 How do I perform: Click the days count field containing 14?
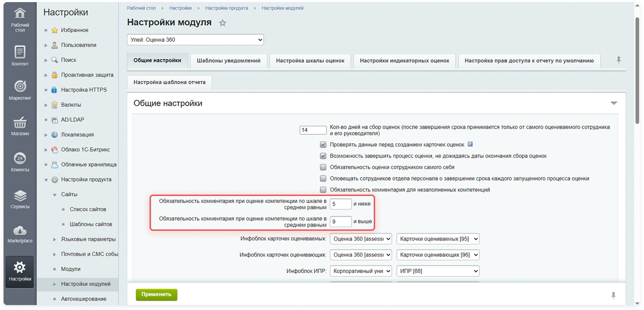coord(313,130)
